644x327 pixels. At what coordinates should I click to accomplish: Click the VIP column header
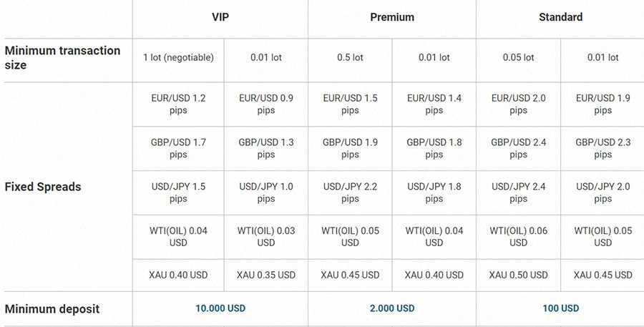(x=220, y=17)
